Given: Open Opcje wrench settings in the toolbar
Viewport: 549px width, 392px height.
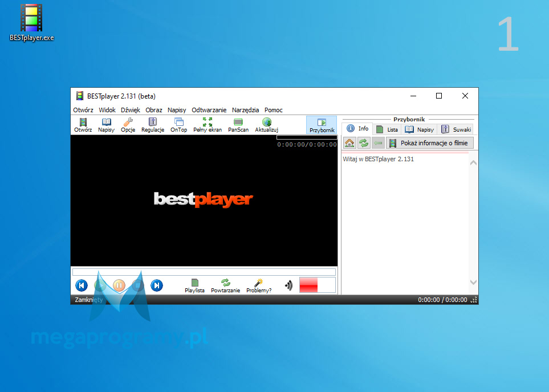Looking at the screenshot, I should (128, 125).
